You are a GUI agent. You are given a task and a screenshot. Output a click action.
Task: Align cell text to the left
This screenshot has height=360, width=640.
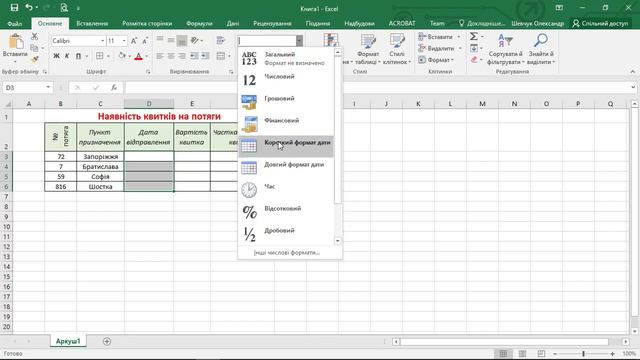160,56
